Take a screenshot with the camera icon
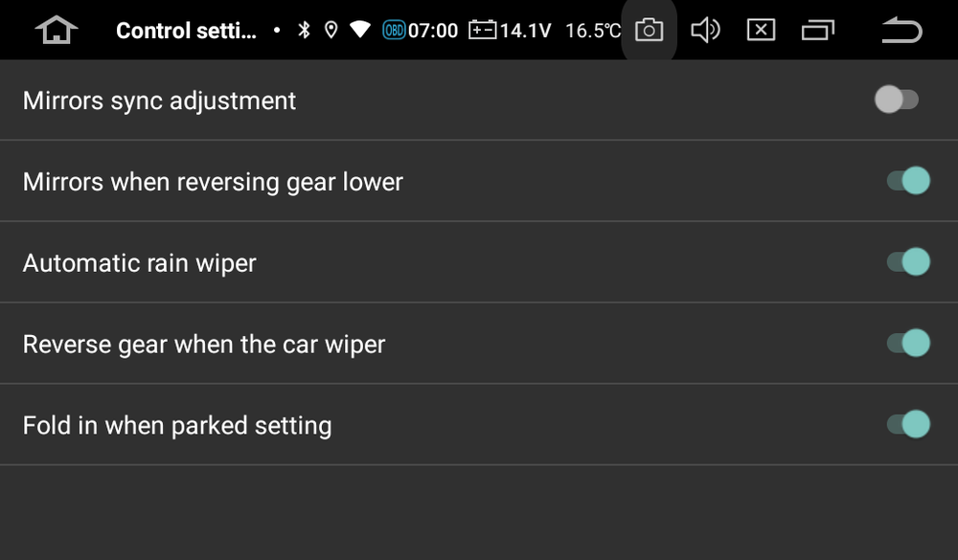The height and width of the screenshot is (560, 958). click(x=649, y=30)
